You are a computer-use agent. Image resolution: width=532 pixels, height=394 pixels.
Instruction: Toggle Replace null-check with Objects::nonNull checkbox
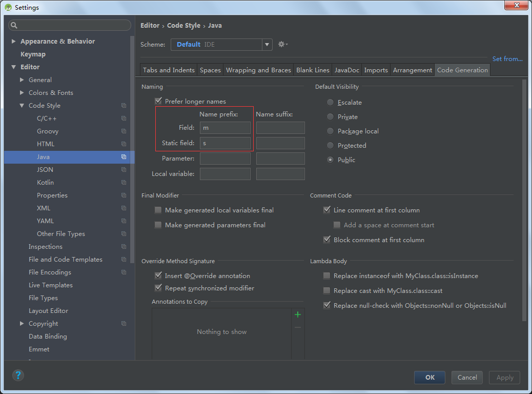tap(326, 305)
